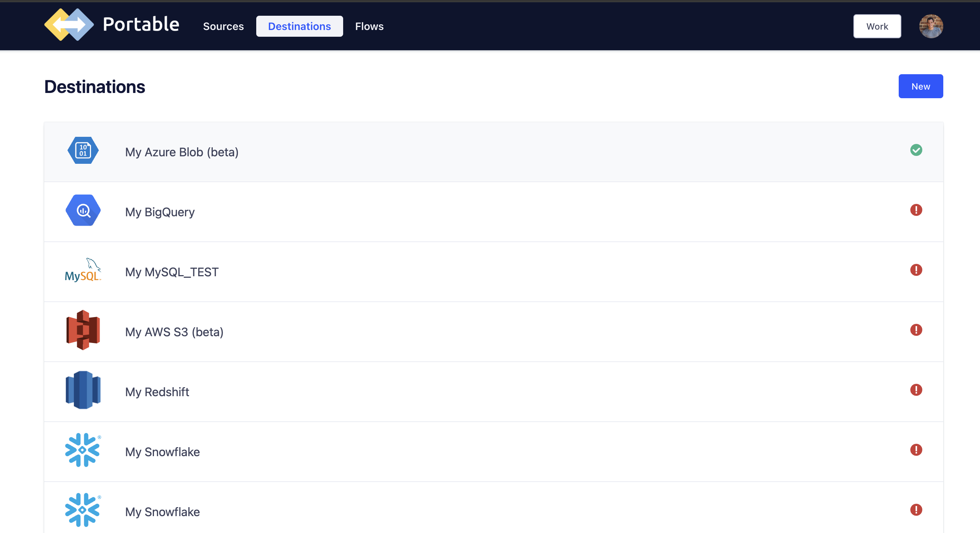Click the error indicator for My AWS S3
The height and width of the screenshot is (533, 980).
[916, 330]
